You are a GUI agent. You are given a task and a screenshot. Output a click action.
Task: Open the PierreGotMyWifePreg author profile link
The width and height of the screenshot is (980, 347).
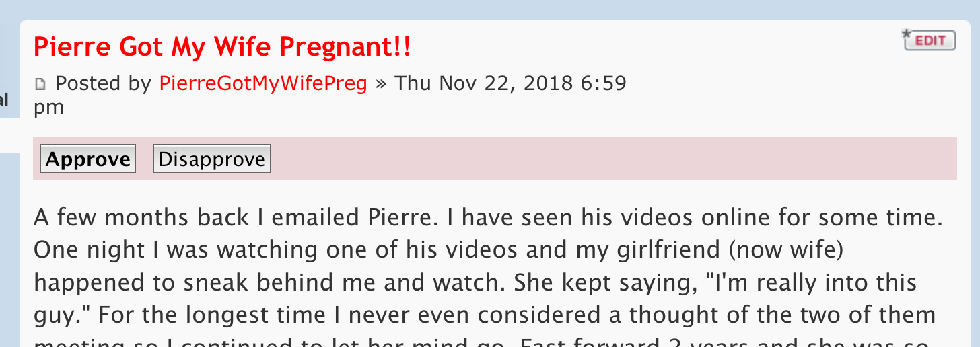point(263,83)
